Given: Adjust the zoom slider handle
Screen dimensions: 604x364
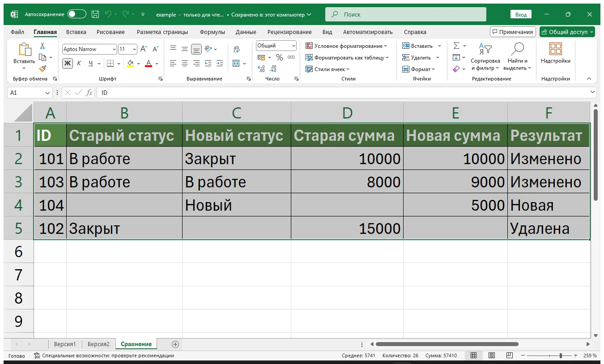Looking at the screenshot, I should pyautogui.click(x=561, y=356).
